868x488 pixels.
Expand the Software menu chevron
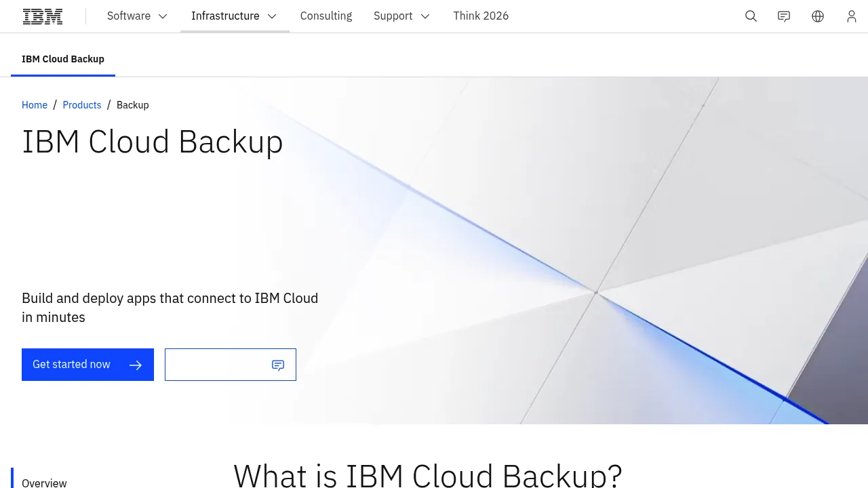[x=163, y=16]
